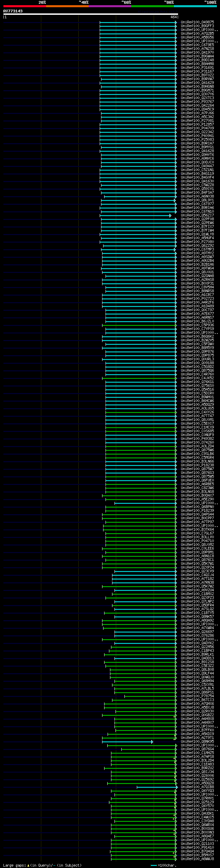Open hit UniRef100_O49875

pyautogui.click(x=197, y=22)
